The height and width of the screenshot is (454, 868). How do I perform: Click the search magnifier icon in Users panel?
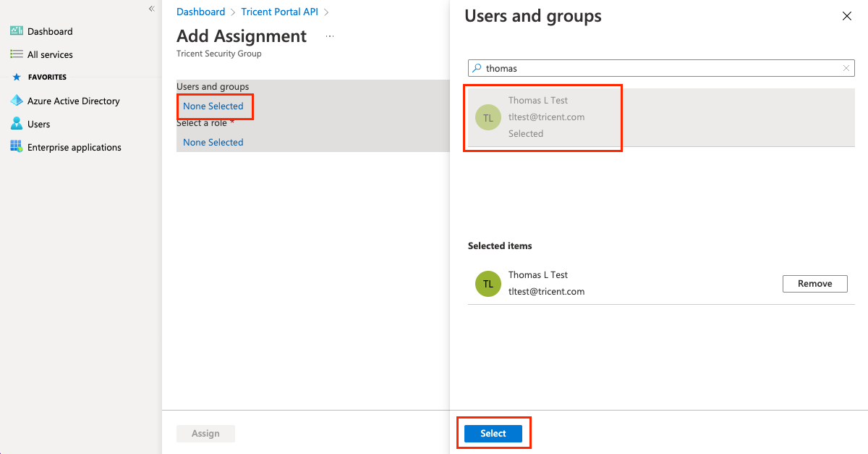click(x=477, y=68)
